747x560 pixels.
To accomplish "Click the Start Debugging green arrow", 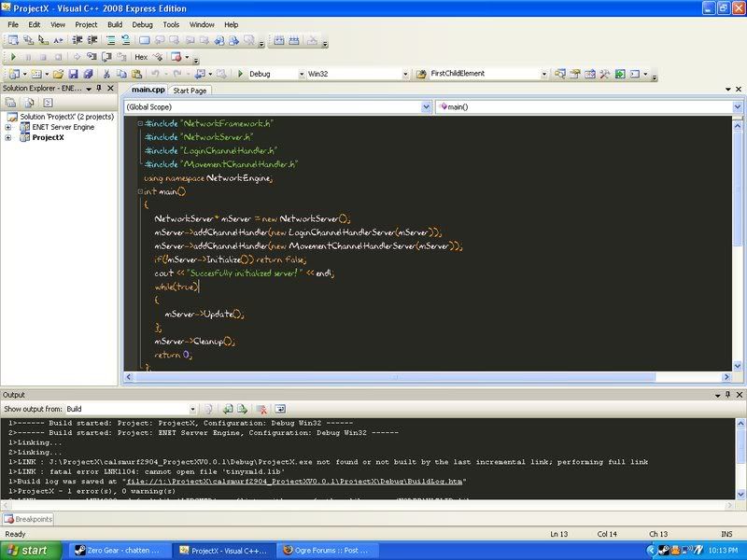I will click(x=13, y=57).
